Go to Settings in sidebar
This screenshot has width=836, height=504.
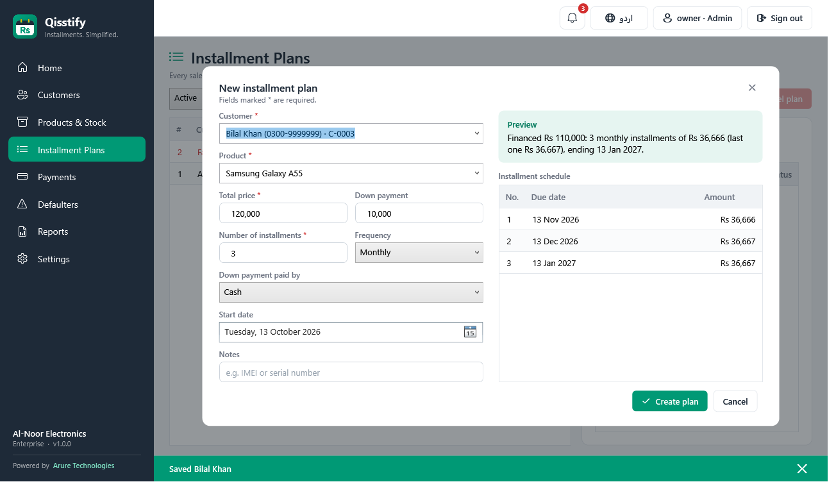pyautogui.click(x=77, y=259)
